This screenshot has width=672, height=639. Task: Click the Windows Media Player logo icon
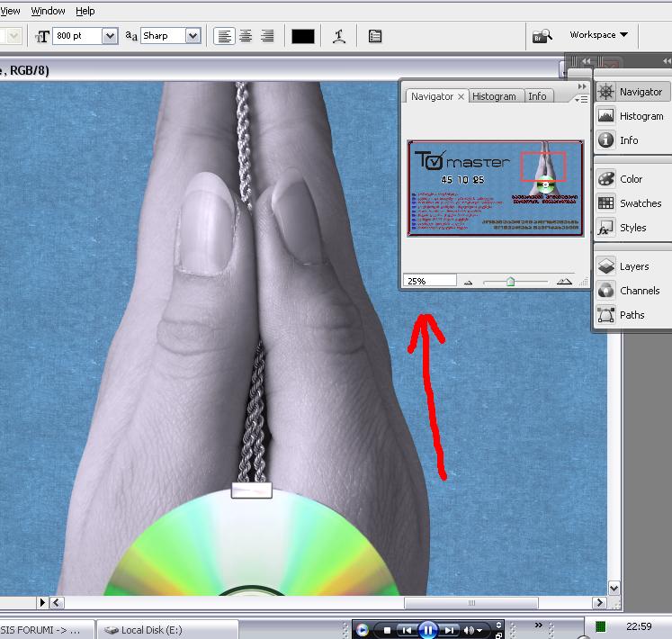pyautogui.click(x=363, y=630)
